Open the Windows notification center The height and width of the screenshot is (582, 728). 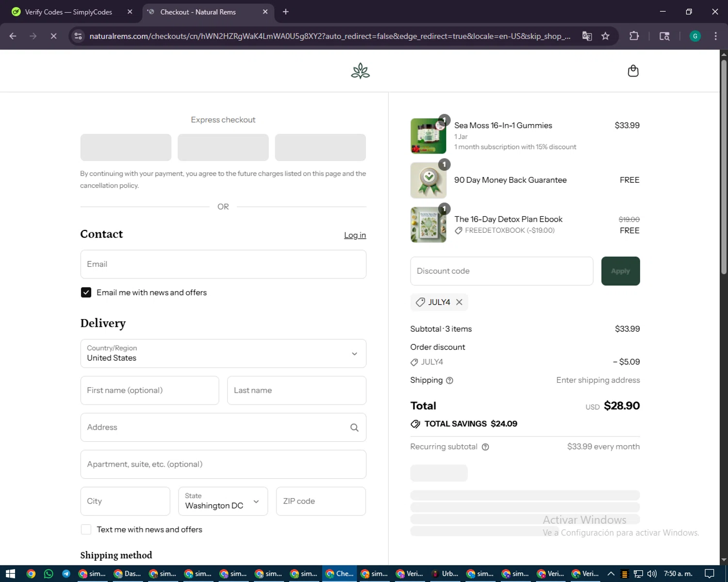click(x=710, y=574)
